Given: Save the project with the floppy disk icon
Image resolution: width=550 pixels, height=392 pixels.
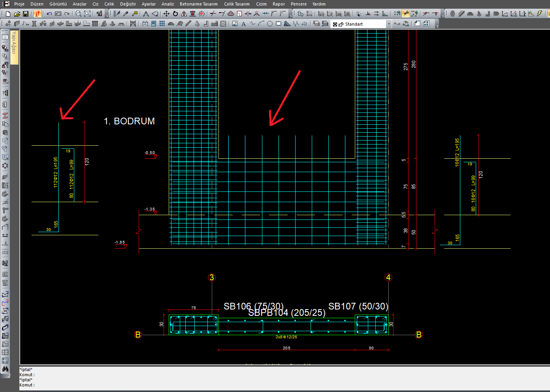Looking at the screenshot, I should tap(26, 14).
